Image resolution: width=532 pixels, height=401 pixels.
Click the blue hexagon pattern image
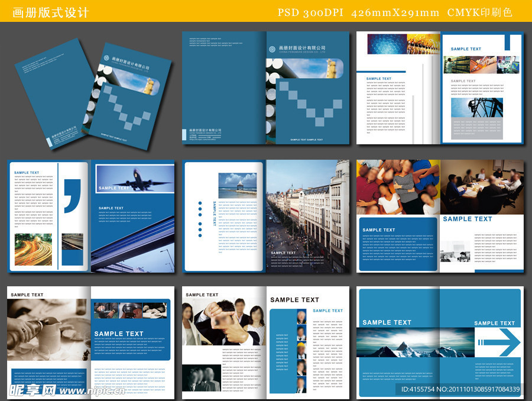[x=387, y=44]
